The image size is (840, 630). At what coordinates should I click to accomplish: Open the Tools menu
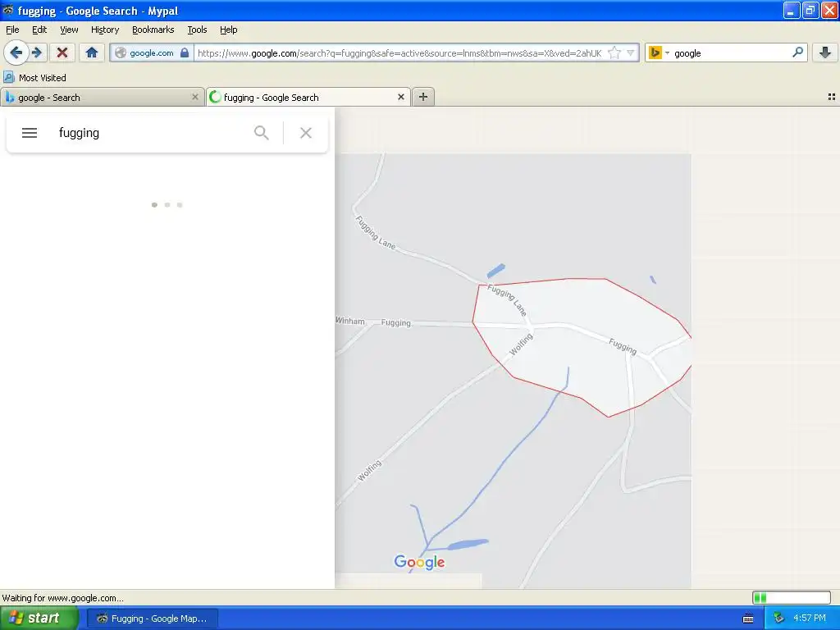coord(197,30)
